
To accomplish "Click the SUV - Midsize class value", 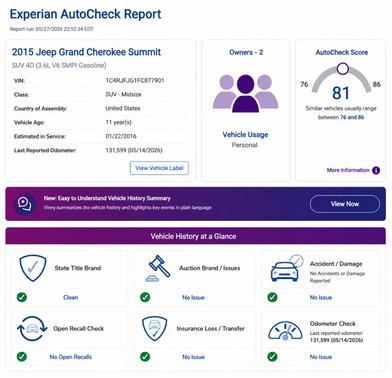I will point(123,94).
